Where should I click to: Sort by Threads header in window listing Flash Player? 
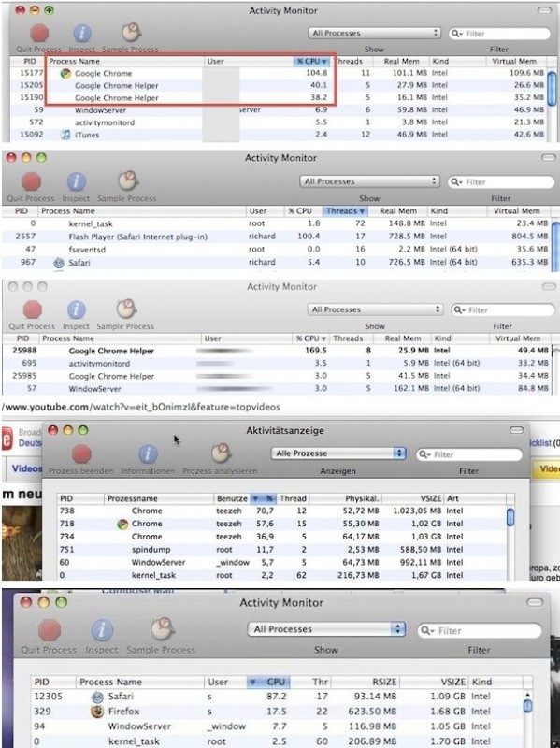[345, 211]
